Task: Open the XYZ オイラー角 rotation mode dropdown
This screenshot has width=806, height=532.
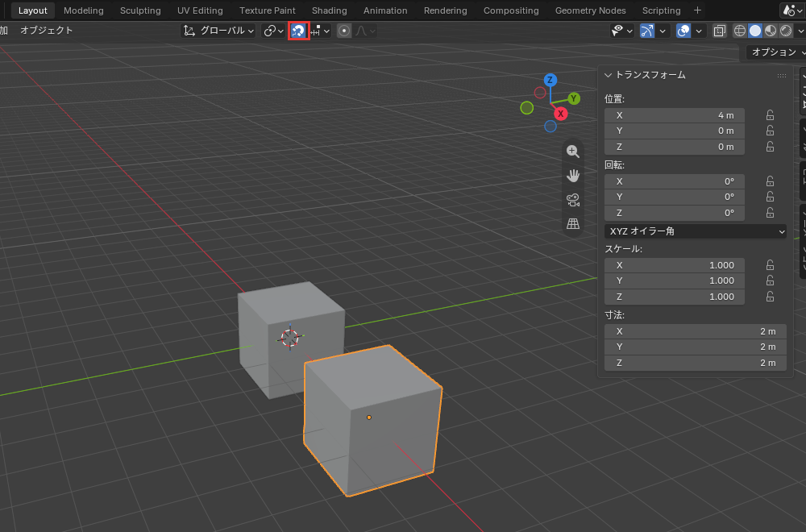Action: (696, 231)
